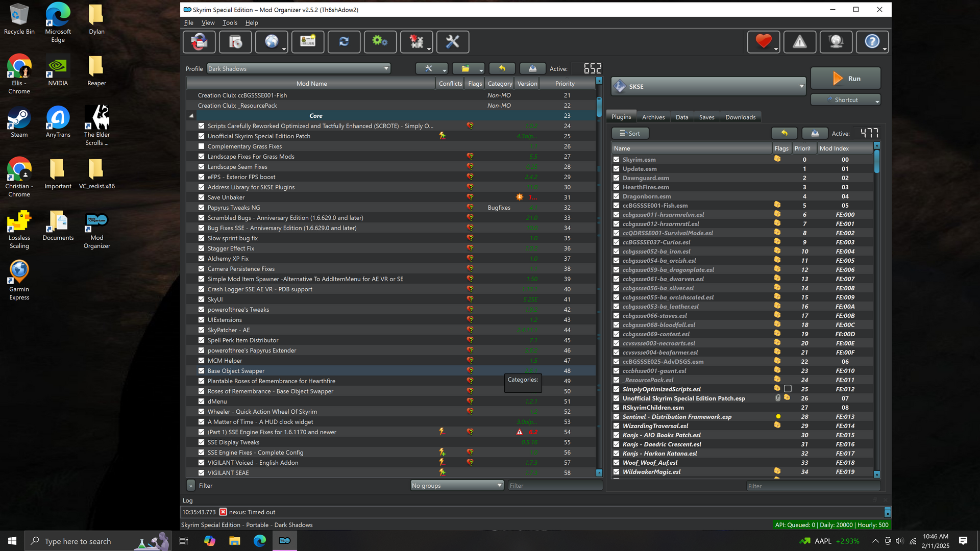Click the plugin list Filter field
This screenshot has width=980, height=551.
[813, 486]
